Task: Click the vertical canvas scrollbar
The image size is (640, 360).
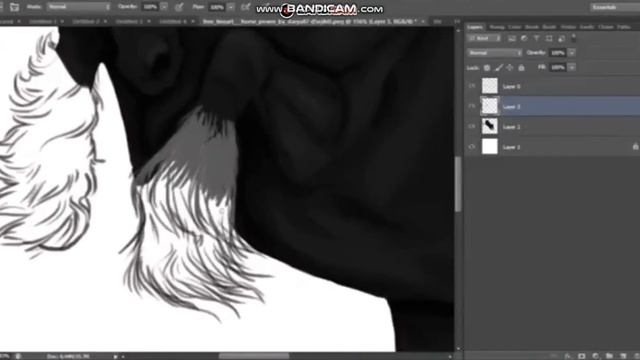Action: (458, 184)
